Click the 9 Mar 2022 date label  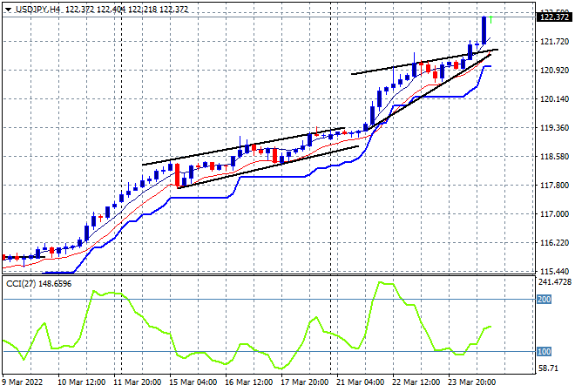pyautogui.click(x=23, y=382)
